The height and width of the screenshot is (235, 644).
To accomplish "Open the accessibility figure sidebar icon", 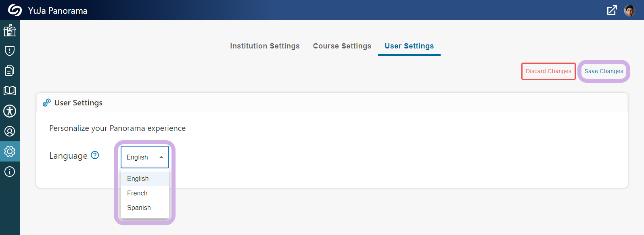I will point(10,111).
